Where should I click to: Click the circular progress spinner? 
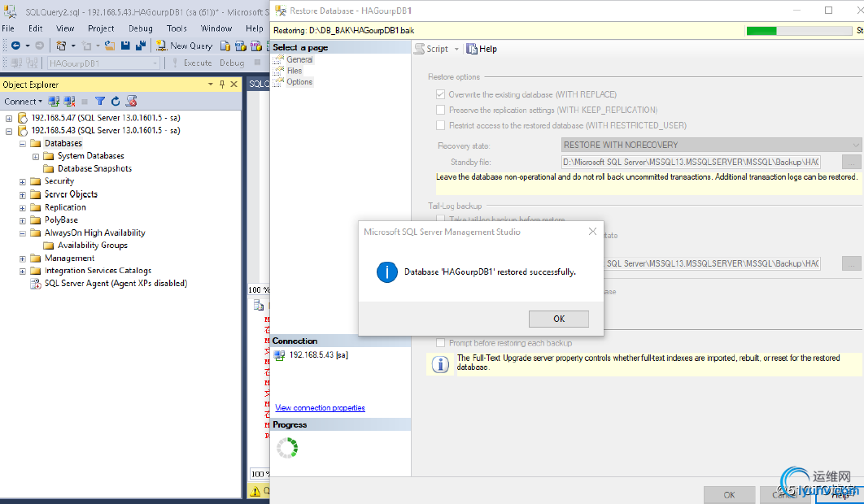click(x=287, y=449)
